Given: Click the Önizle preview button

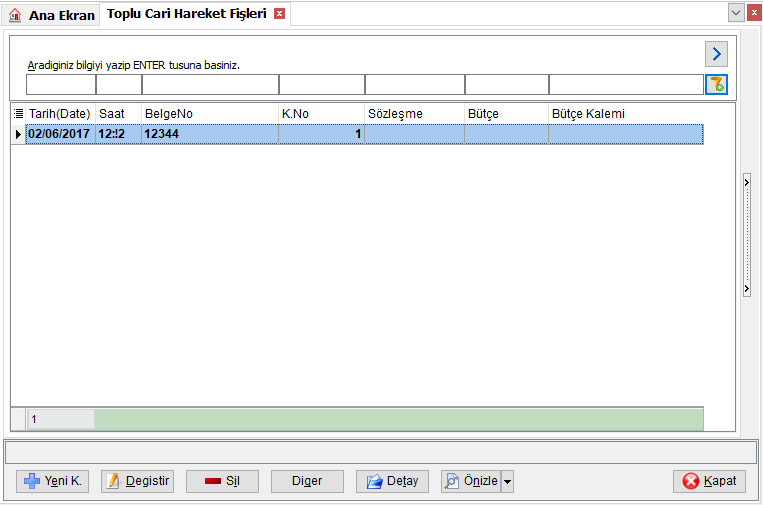Looking at the screenshot, I should tap(471, 481).
